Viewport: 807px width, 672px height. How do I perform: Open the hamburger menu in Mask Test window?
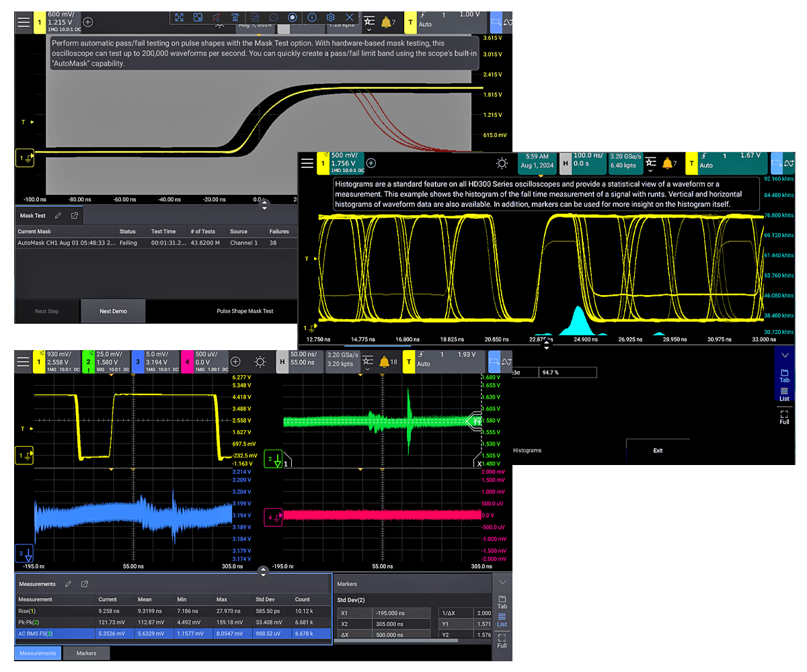point(24,22)
